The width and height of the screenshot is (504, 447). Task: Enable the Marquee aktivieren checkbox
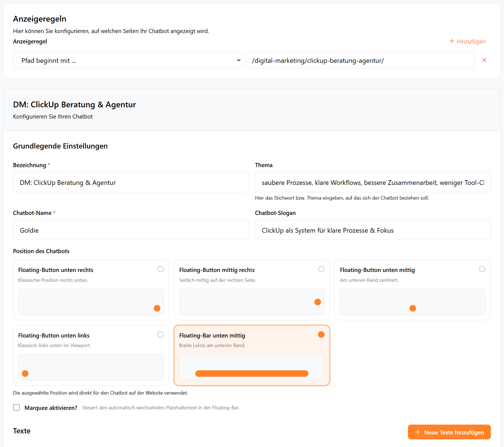point(16,407)
